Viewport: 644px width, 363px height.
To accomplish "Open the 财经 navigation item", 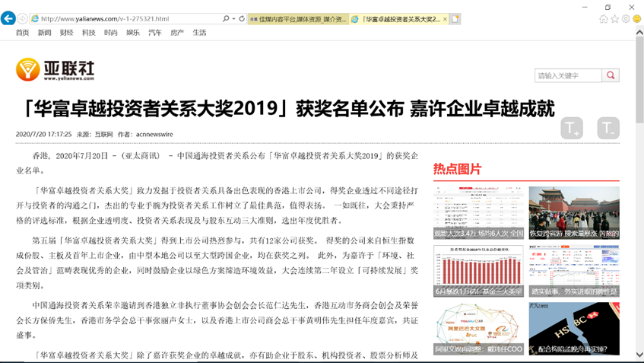I will point(67,33).
